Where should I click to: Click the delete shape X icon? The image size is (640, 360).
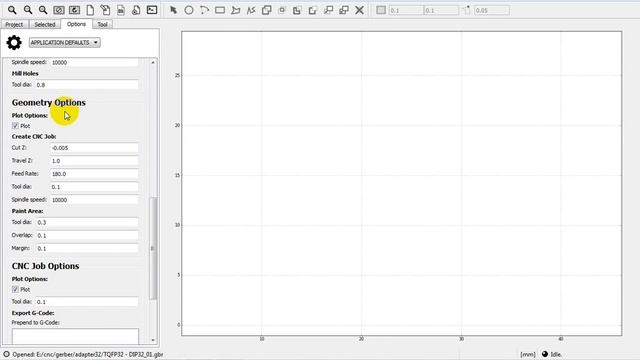[359, 10]
